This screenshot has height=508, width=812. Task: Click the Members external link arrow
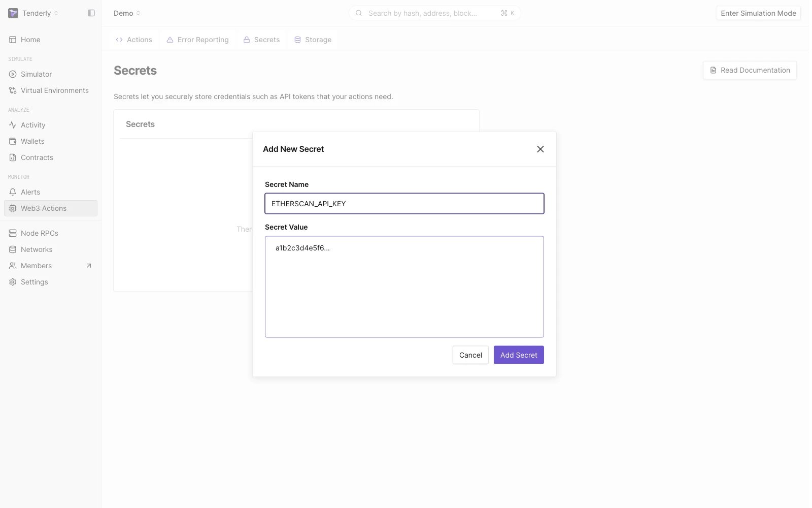89,266
